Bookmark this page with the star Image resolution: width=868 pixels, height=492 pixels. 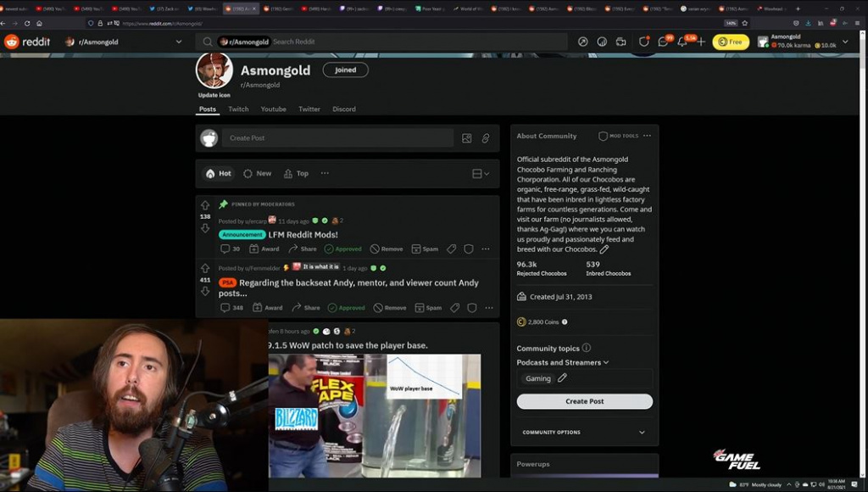pos(744,23)
